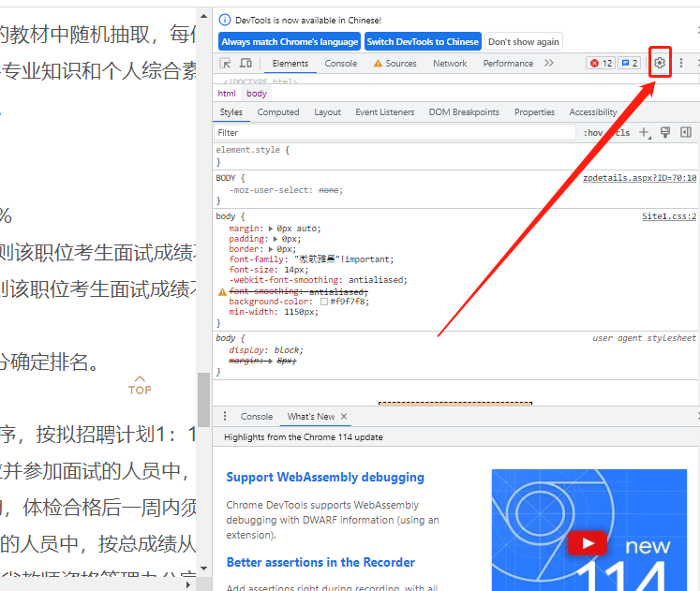Select the Console tab in the drawer
Viewport: 700px width, 591px height.
point(256,416)
